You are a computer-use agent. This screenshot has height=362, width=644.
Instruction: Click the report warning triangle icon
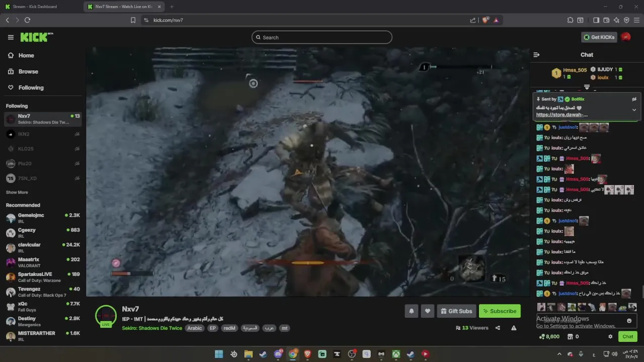point(514,328)
